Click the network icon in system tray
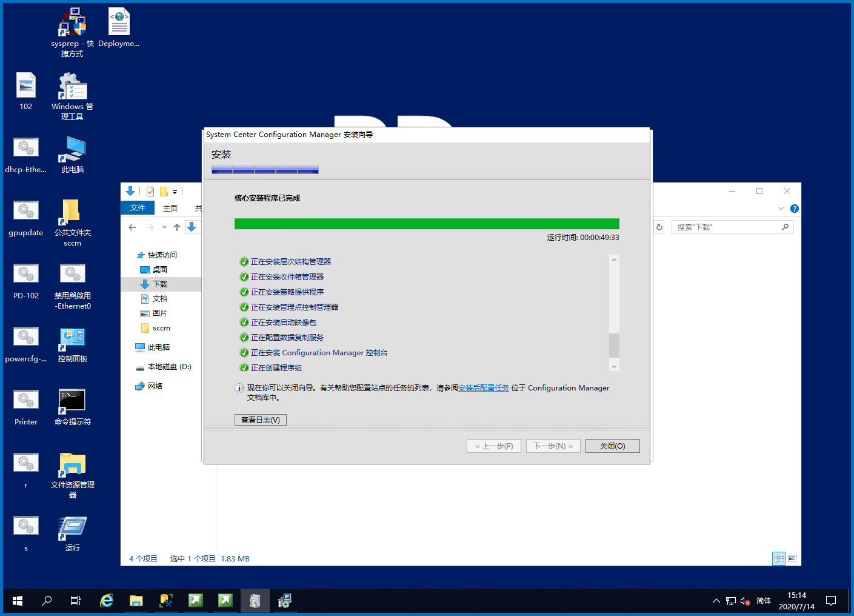854x616 pixels. [x=731, y=601]
